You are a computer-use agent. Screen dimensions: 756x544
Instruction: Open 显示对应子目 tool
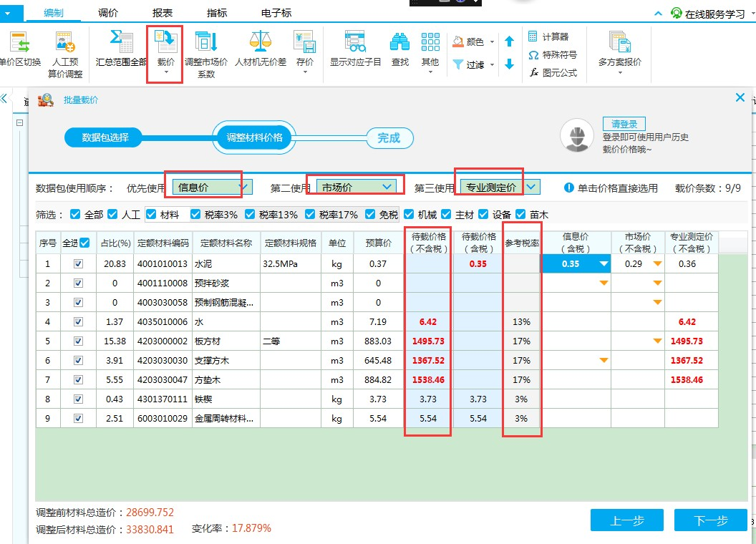click(x=355, y=44)
